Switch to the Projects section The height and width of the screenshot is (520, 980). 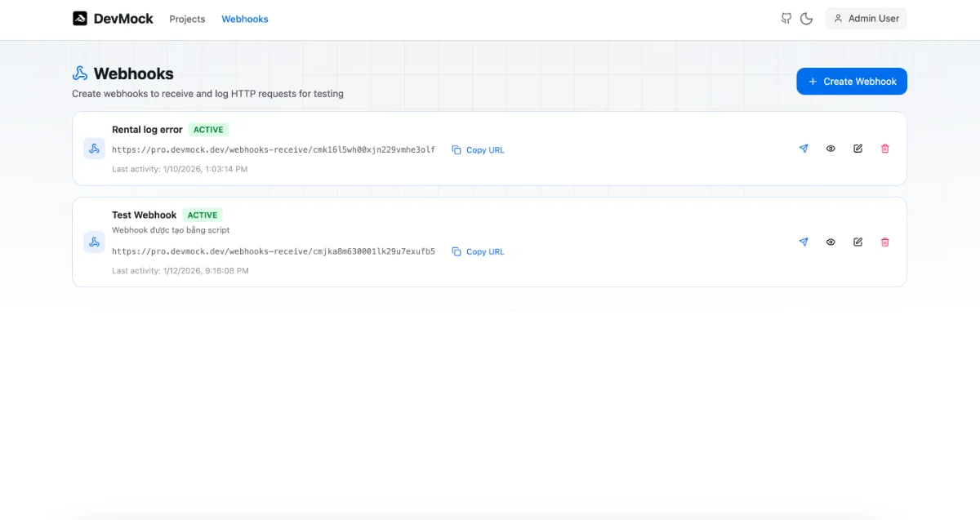[x=187, y=19]
